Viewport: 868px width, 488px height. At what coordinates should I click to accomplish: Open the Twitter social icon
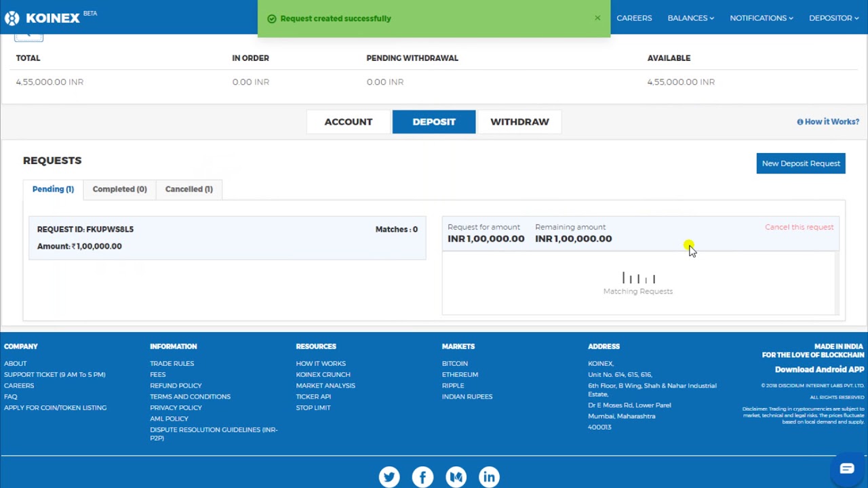(x=389, y=476)
